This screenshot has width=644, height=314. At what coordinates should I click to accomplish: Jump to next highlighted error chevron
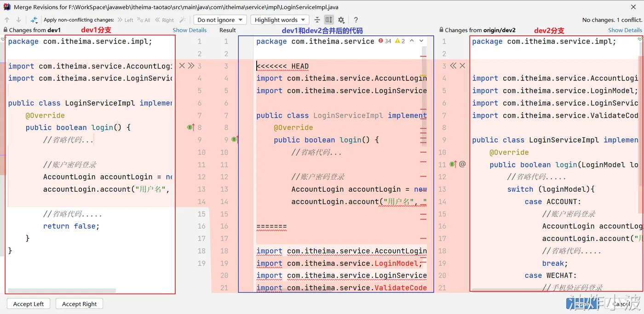[421, 41]
